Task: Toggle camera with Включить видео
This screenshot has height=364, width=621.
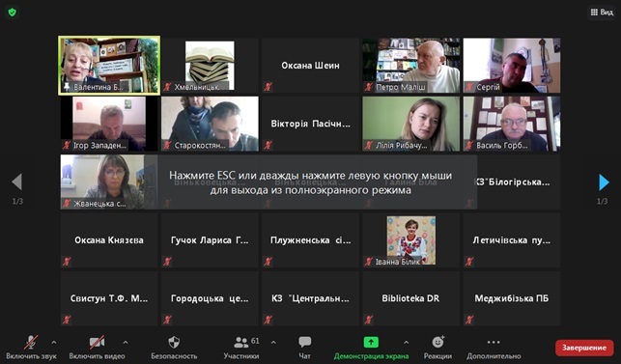Action: (x=97, y=342)
